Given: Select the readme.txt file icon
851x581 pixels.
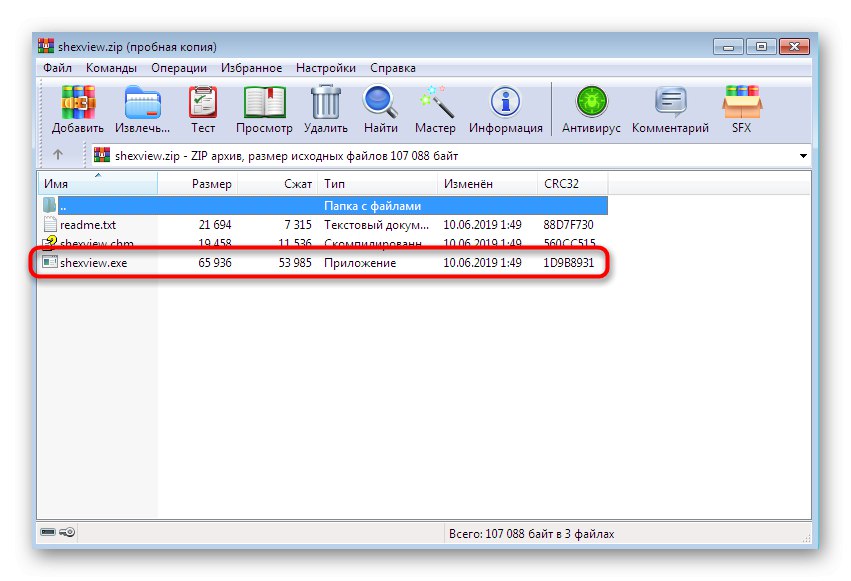Looking at the screenshot, I should [50, 224].
